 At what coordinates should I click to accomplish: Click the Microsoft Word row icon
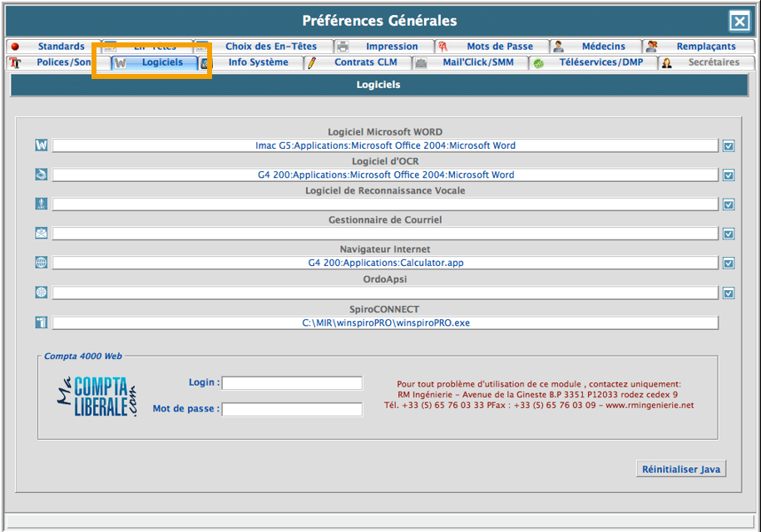tap(42, 145)
